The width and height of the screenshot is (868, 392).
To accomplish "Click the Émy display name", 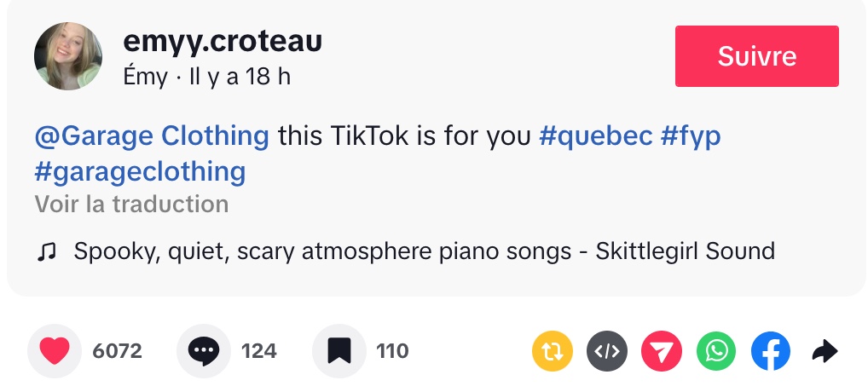I will [x=145, y=77].
